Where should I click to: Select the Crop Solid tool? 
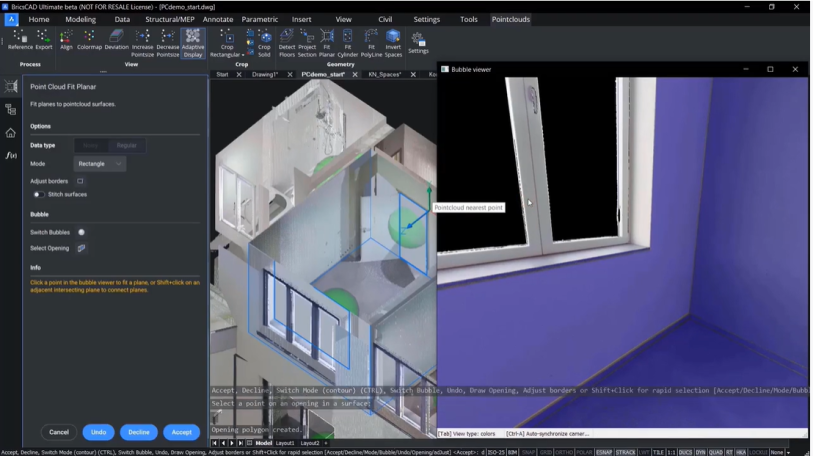pos(264,44)
